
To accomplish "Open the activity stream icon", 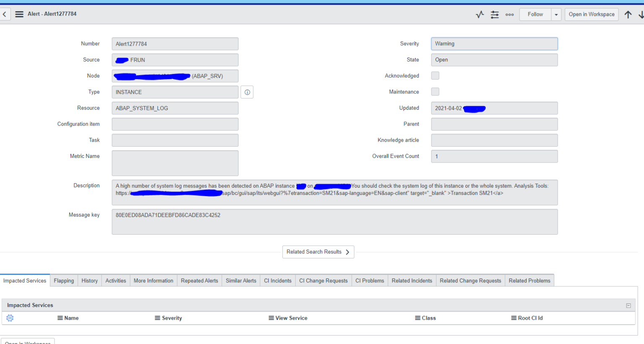I will click(479, 14).
